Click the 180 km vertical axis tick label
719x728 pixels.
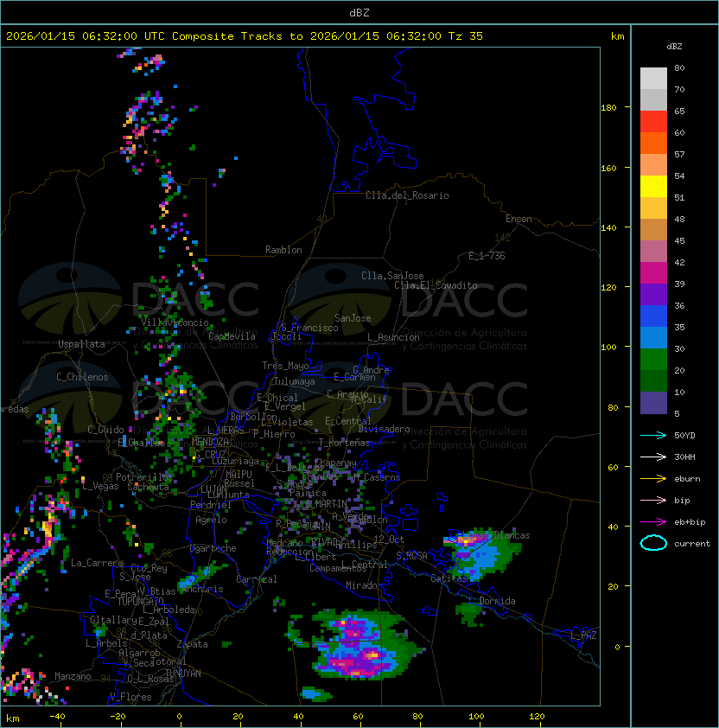pyautogui.click(x=608, y=107)
